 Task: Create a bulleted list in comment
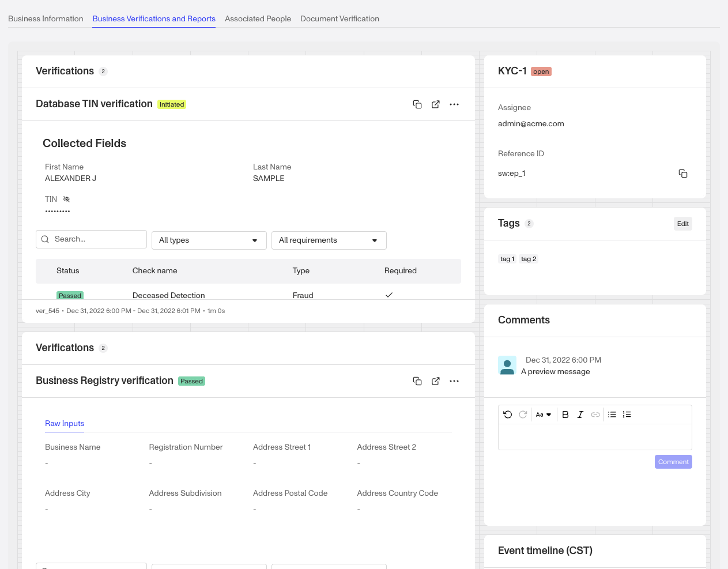pyautogui.click(x=612, y=414)
